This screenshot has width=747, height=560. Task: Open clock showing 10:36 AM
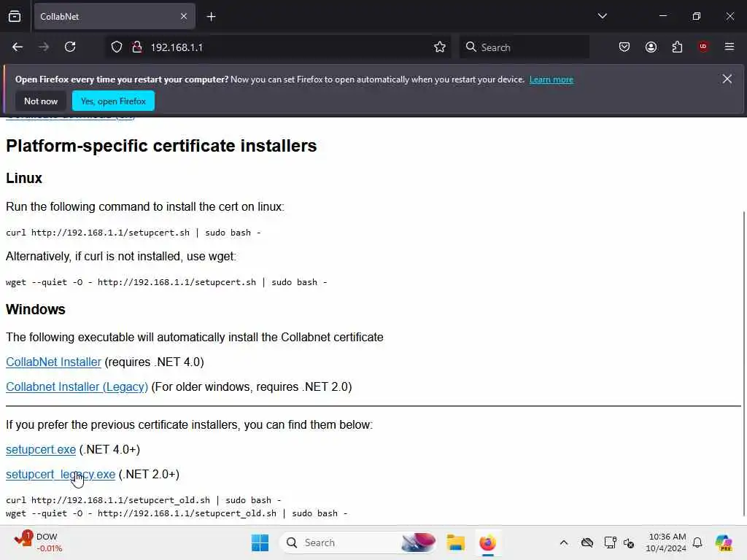pyautogui.click(x=667, y=542)
